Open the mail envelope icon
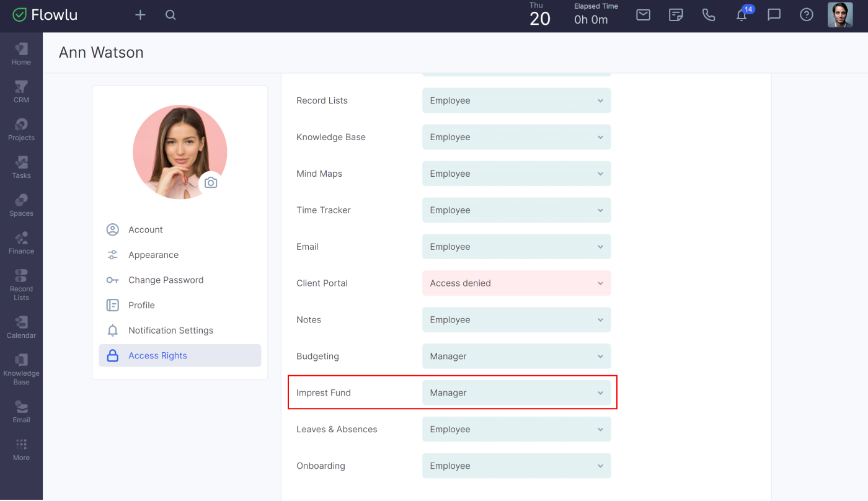The height and width of the screenshot is (501, 868). click(x=643, y=15)
